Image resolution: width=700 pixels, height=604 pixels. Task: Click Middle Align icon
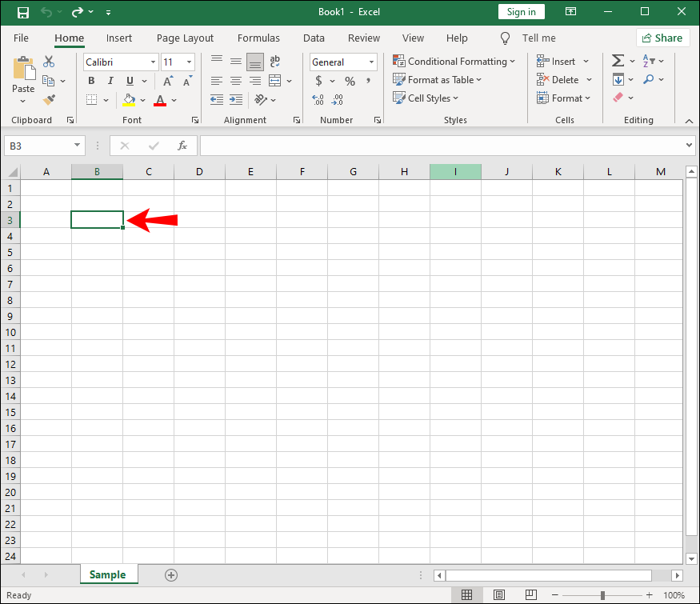pos(236,61)
